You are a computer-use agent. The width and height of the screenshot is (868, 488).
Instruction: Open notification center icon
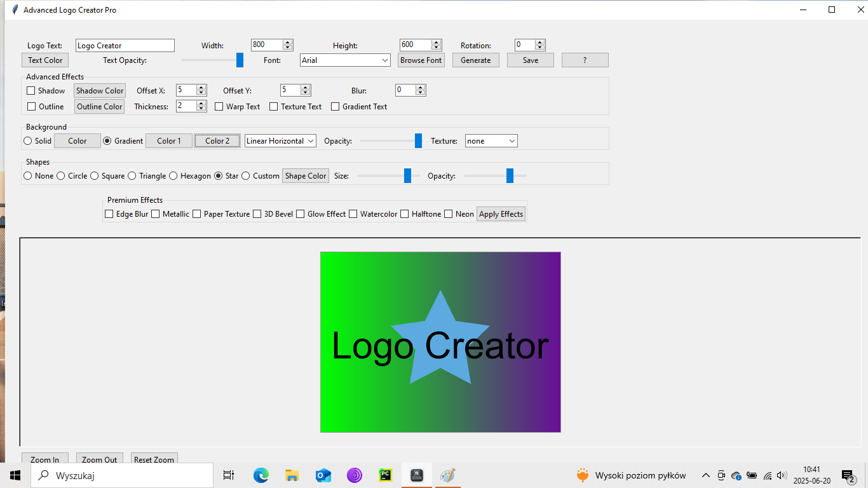(x=848, y=475)
